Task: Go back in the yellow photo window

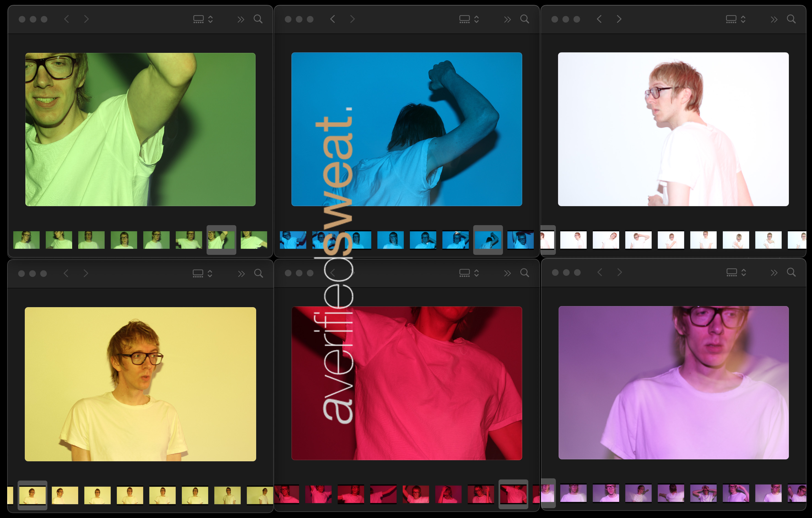Action: click(x=66, y=273)
